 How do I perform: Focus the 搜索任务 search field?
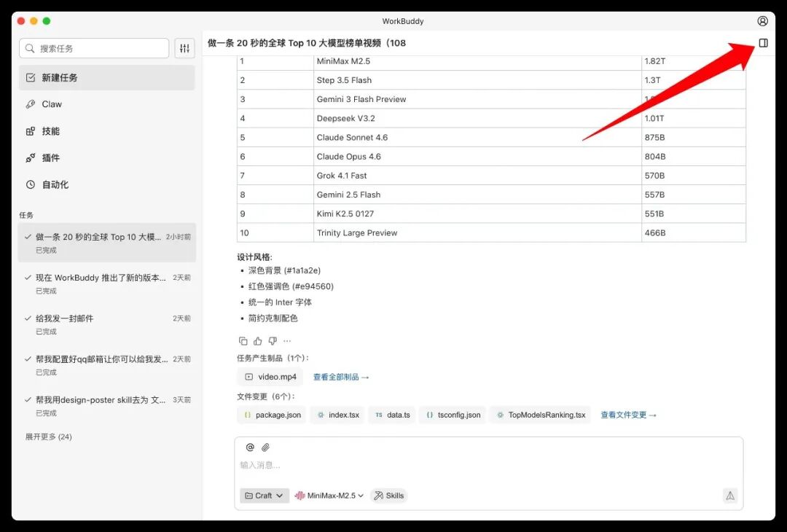[94, 48]
